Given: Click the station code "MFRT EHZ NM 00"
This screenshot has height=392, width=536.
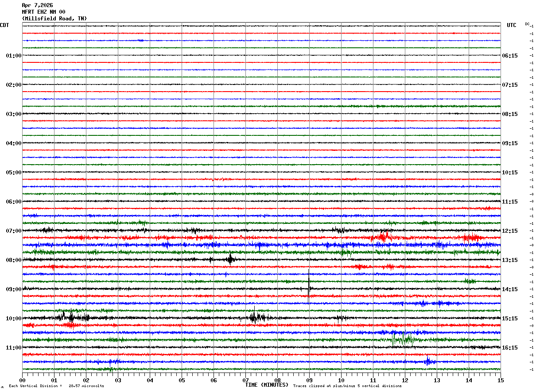Looking at the screenshot, I should click(x=43, y=12).
